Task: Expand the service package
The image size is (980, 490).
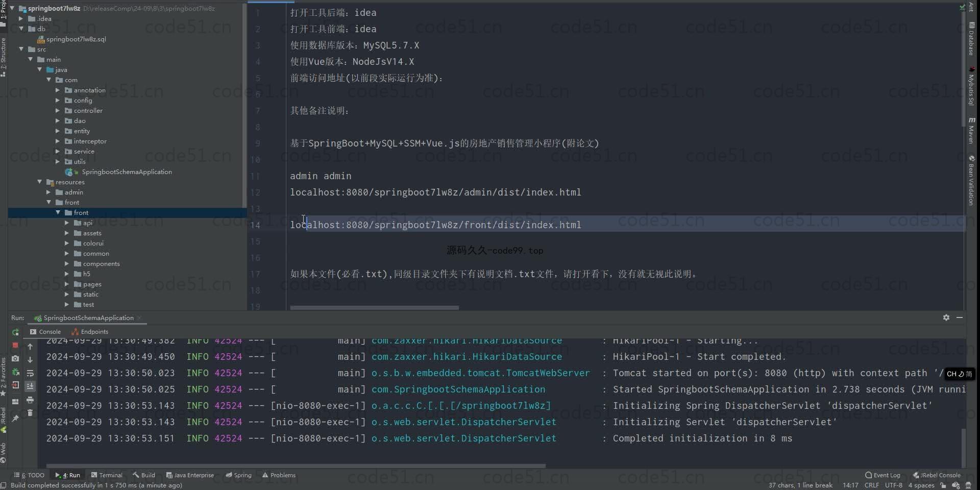Action: click(x=58, y=151)
